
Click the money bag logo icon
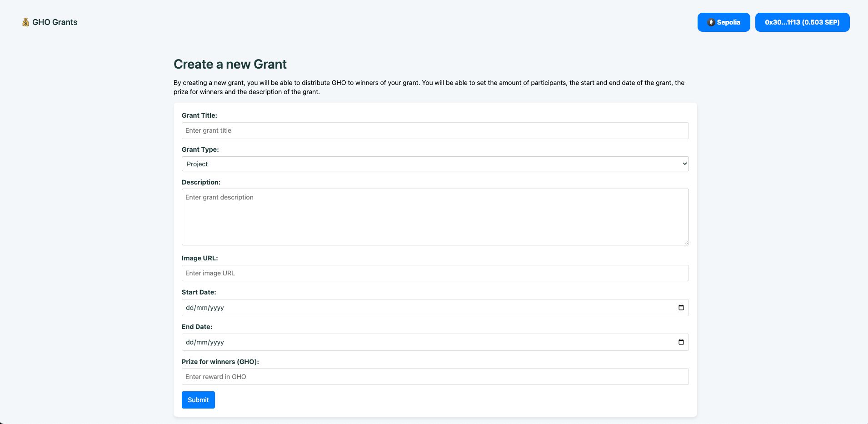pos(25,22)
